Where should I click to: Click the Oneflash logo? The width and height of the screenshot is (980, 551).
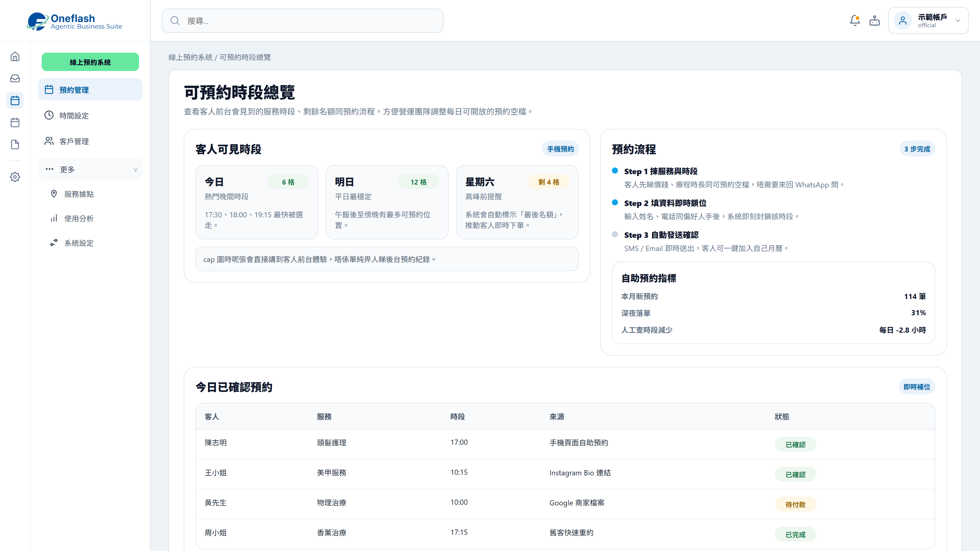[x=74, y=21]
